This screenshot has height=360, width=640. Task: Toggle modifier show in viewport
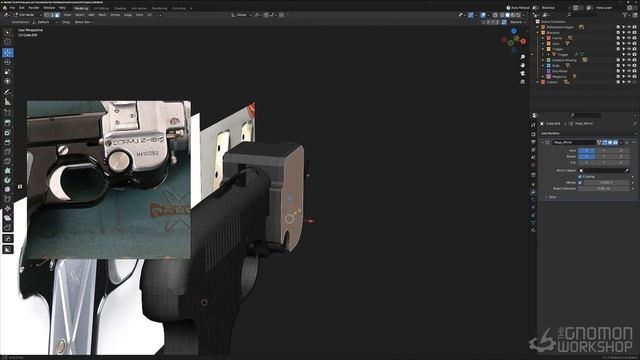(x=610, y=142)
